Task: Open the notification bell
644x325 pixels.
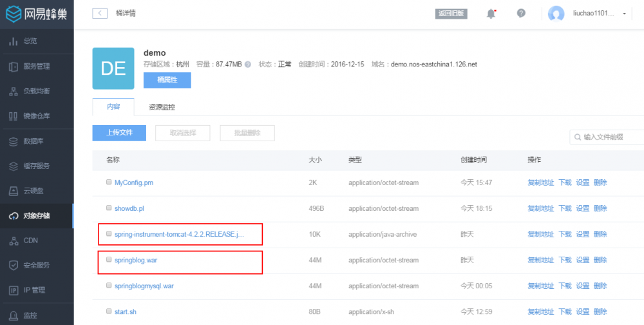Action: pos(491,14)
